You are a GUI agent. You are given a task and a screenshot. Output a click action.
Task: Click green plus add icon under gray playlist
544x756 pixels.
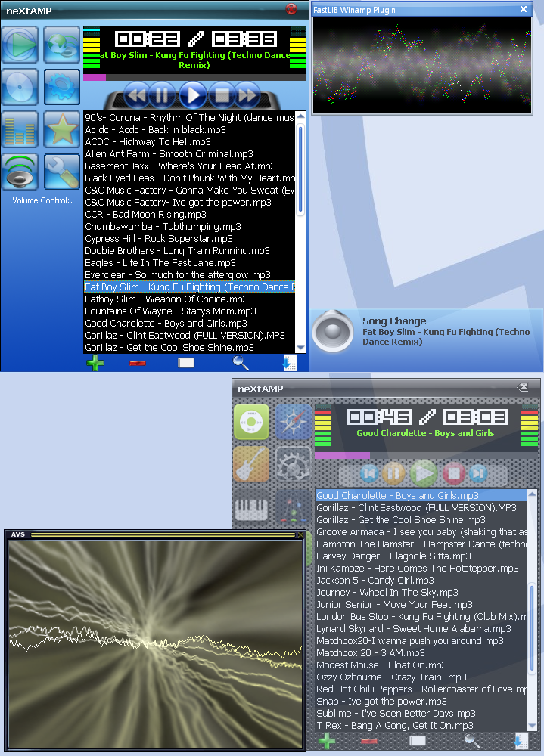tap(327, 740)
